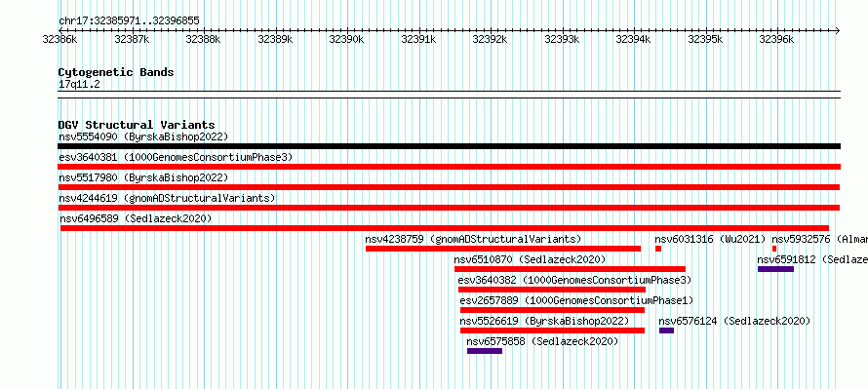Open nsv6510870 (Sedlazeck2020) label
868x389 pixels.
(530, 259)
